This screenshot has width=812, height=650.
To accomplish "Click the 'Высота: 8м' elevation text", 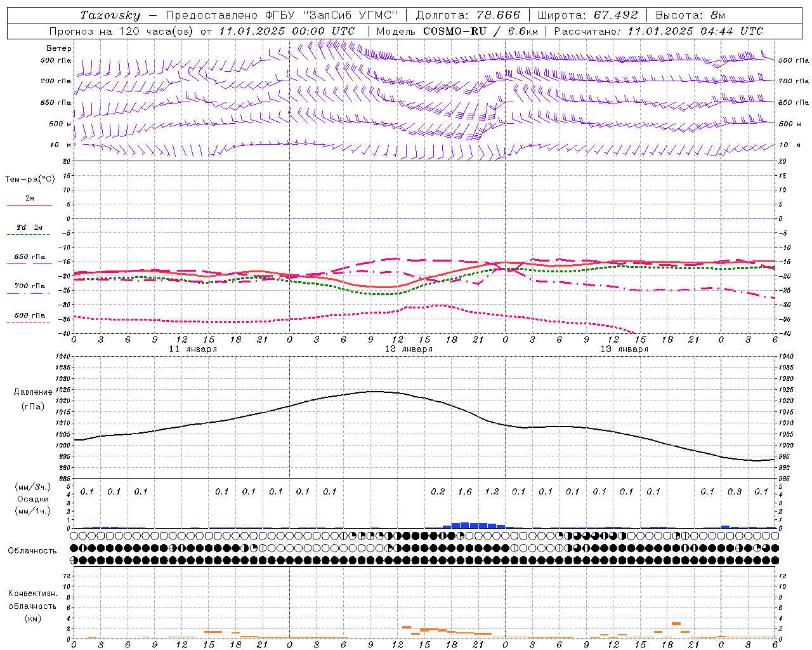I will point(690,15).
